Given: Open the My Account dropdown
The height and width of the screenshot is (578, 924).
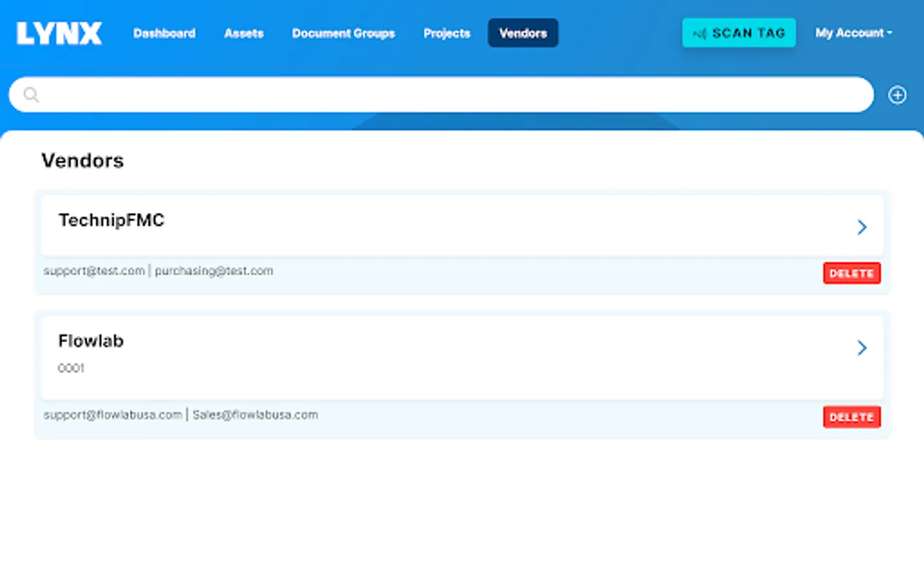Looking at the screenshot, I should (853, 33).
